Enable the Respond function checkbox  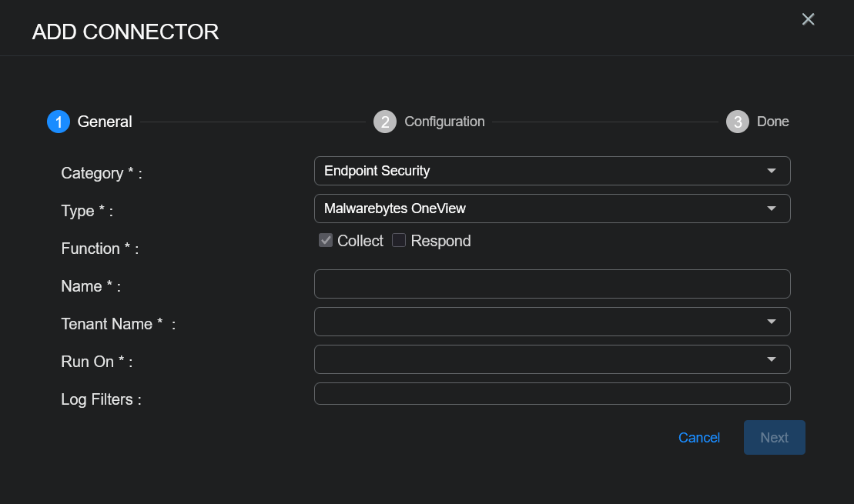coord(399,240)
